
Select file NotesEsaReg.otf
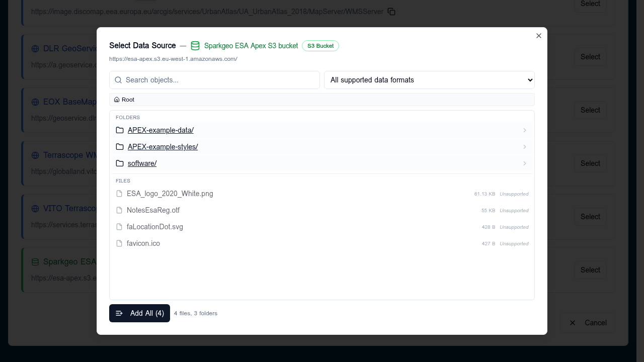(x=322, y=210)
